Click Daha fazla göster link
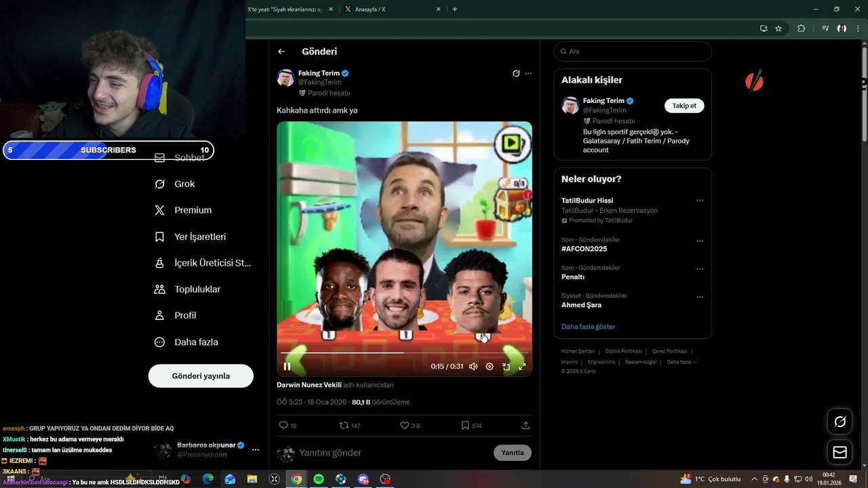Screen dimensions: 868x488 (x=588, y=327)
